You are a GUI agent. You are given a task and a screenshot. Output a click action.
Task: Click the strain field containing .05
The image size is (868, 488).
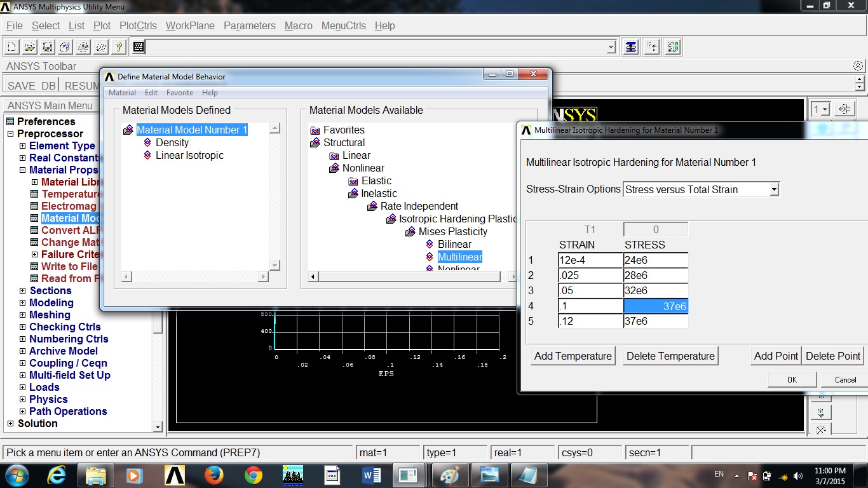[590, 290]
